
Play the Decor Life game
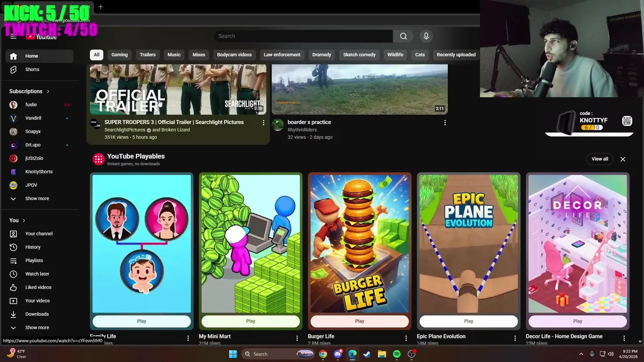578,321
